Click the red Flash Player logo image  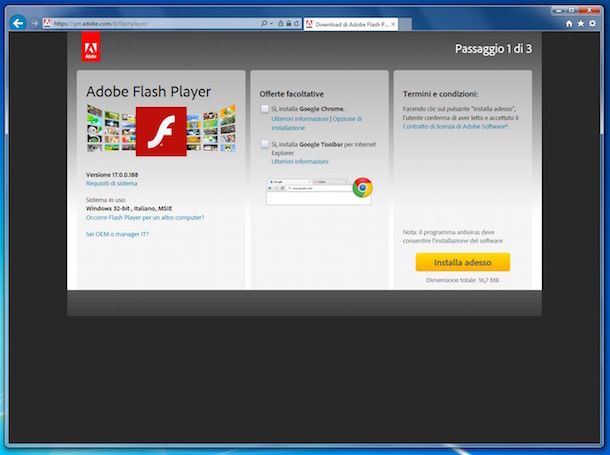161,131
